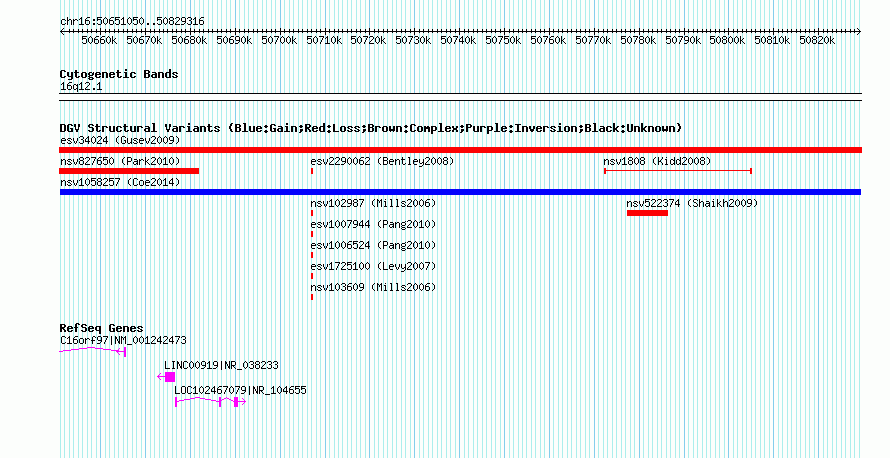Click the nsv522374 (Shaikh2009) label
The width and height of the screenshot is (890, 458).
click(692, 203)
